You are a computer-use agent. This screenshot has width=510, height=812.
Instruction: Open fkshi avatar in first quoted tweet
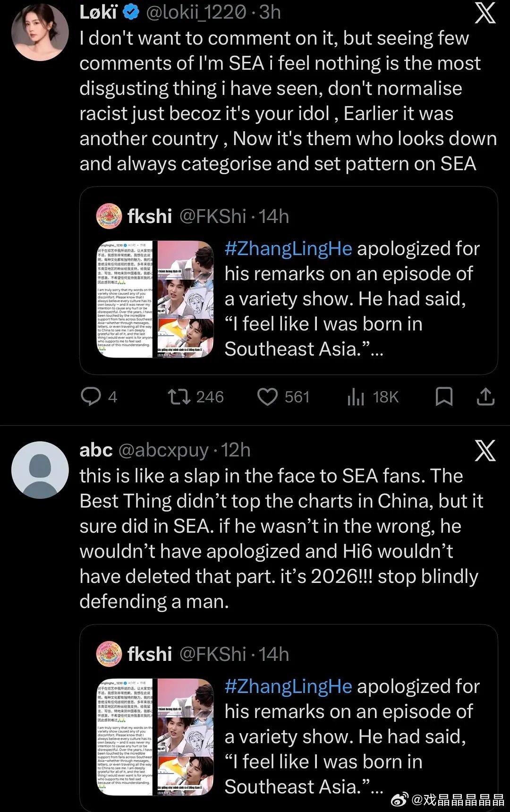click(109, 216)
